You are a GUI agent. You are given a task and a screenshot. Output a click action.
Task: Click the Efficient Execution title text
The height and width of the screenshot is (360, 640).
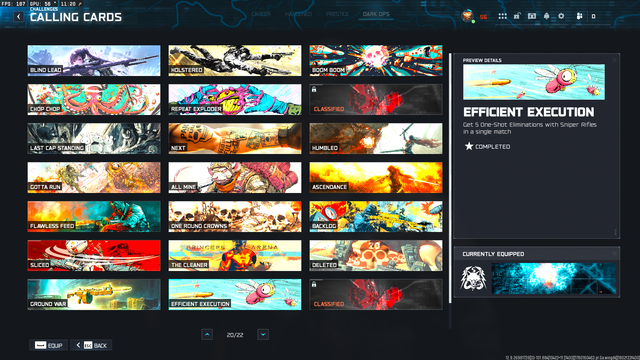point(529,112)
